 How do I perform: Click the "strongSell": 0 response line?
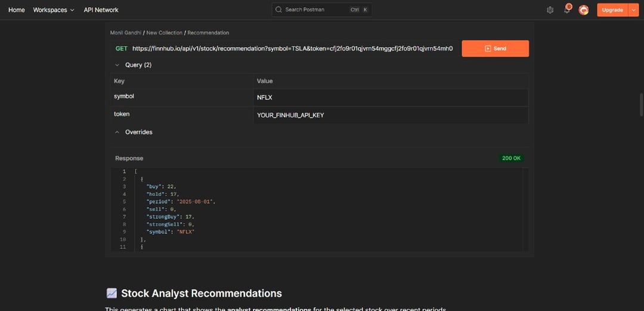[x=171, y=224]
